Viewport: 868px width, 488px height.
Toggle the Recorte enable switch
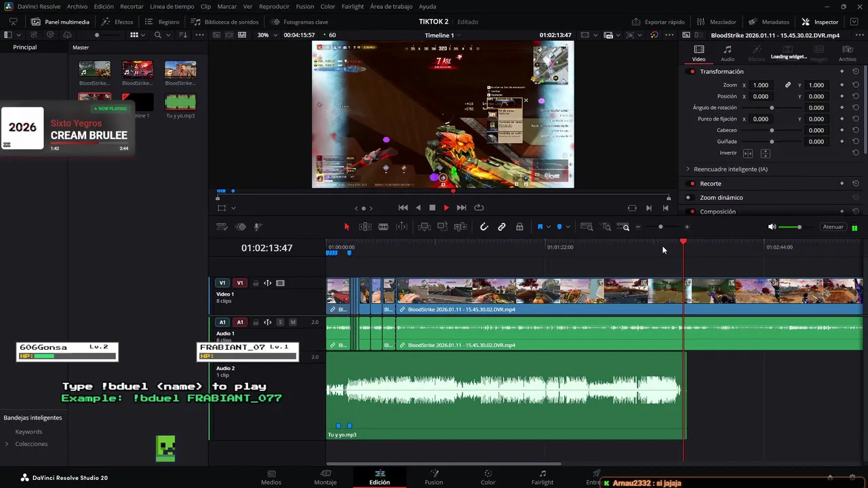(692, 184)
